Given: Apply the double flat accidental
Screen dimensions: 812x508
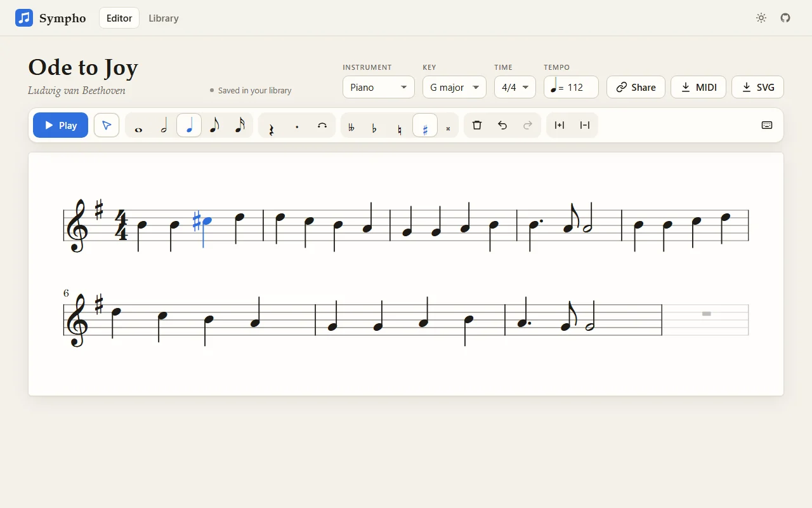Looking at the screenshot, I should (x=351, y=126).
